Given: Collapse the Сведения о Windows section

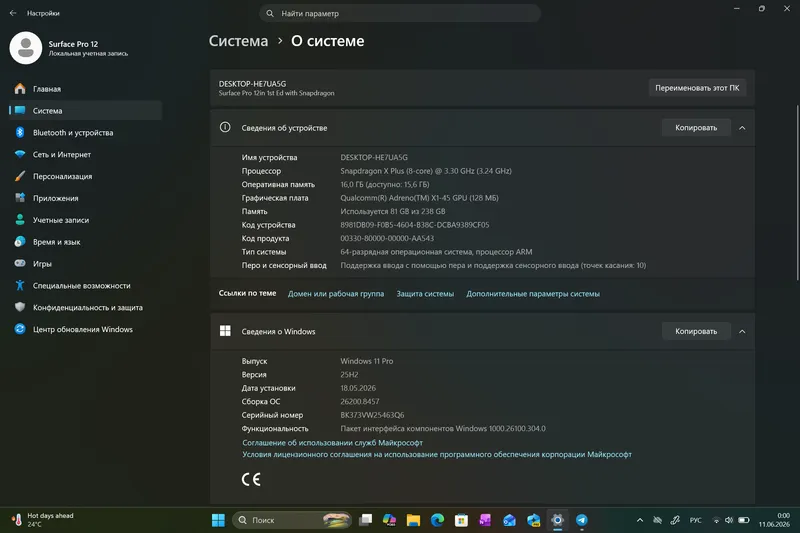Looking at the screenshot, I should pyautogui.click(x=742, y=332).
